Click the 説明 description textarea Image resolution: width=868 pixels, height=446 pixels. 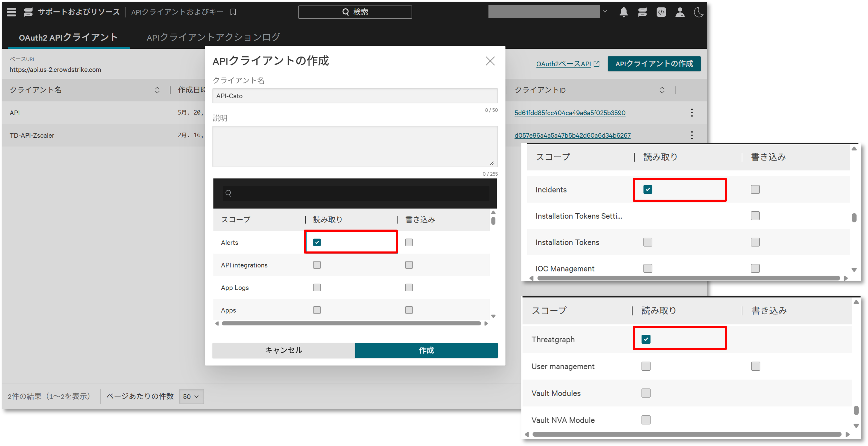tap(355, 146)
